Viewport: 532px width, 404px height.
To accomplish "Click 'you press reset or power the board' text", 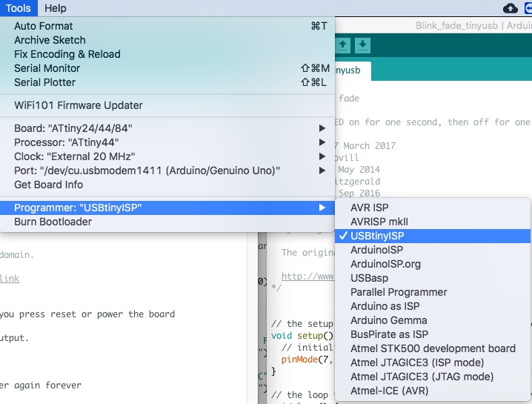I will pos(87,314).
